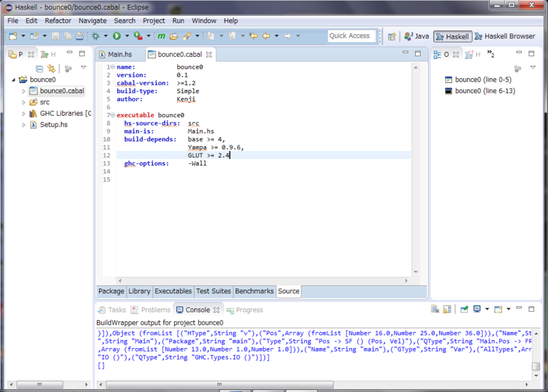
Task: Open the Problems view tab
Action: [150, 310]
